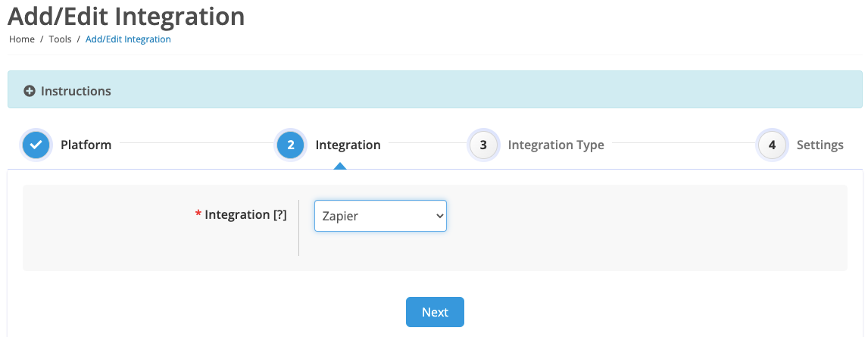Go to Home breadcrumb link
The height and width of the screenshot is (337, 868).
click(x=22, y=39)
